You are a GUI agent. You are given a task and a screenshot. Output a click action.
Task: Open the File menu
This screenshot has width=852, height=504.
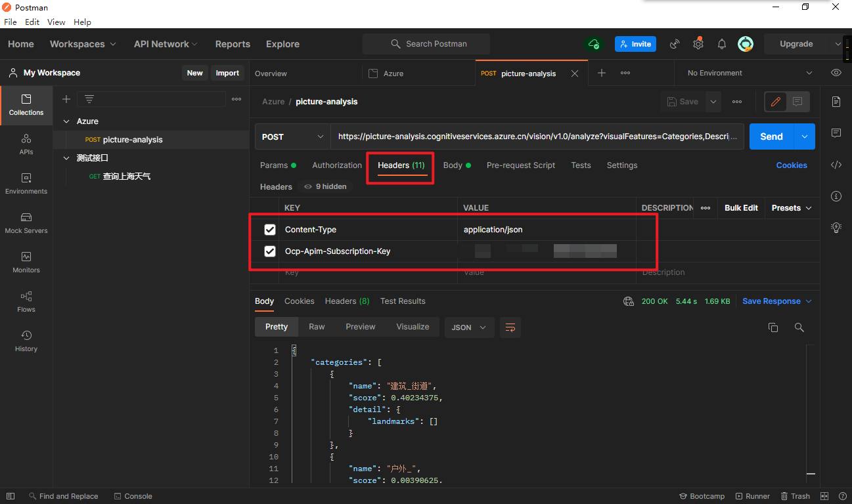click(x=11, y=22)
